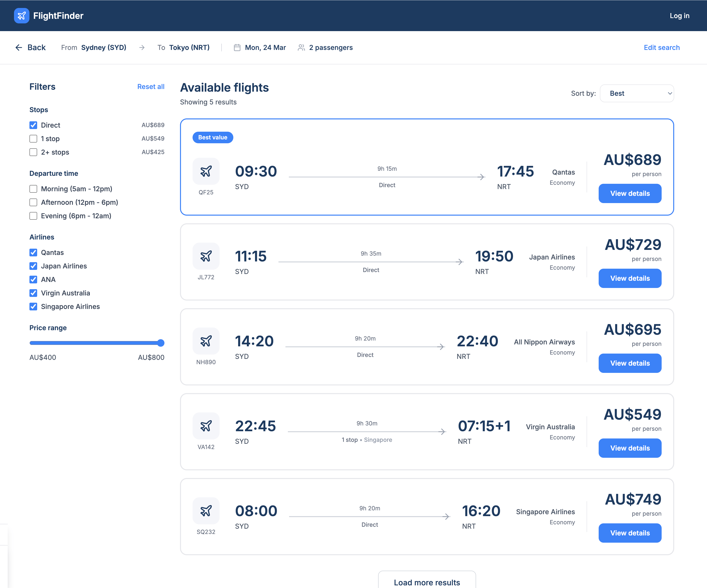Click the plane icon for flight JL772
Screen dimensions: 707x588
pyautogui.click(x=206, y=256)
